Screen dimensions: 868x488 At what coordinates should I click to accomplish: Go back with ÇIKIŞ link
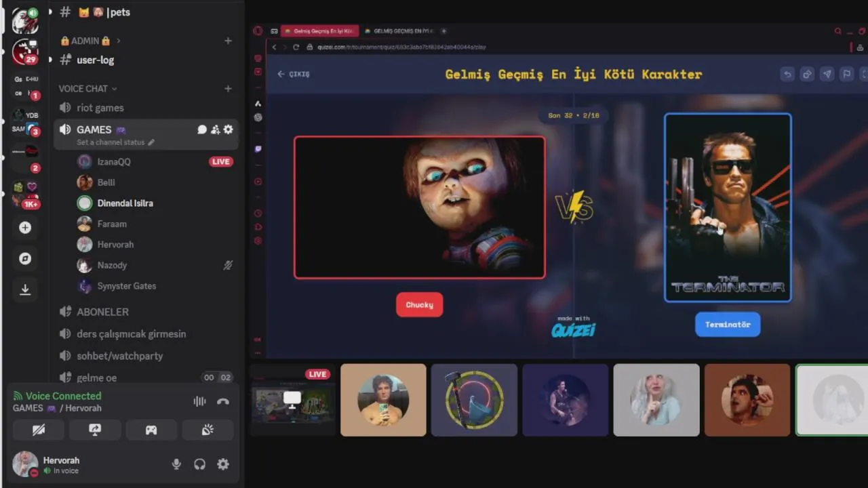(293, 74)
